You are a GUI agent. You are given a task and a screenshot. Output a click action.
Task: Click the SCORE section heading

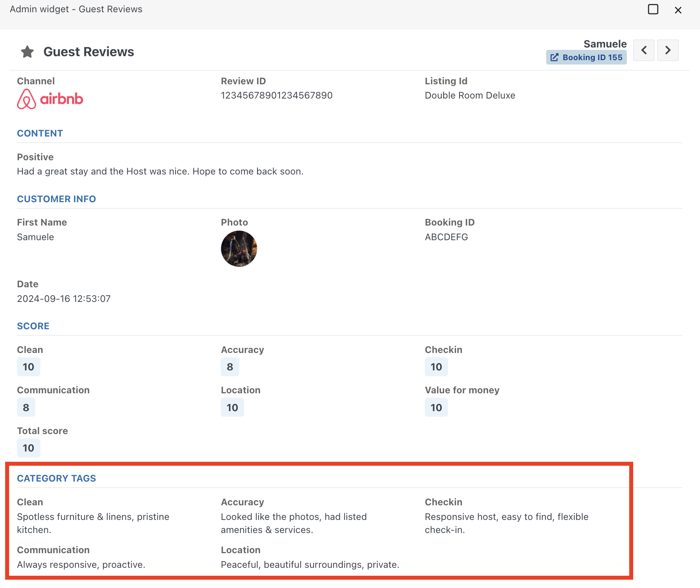point(33,326)
